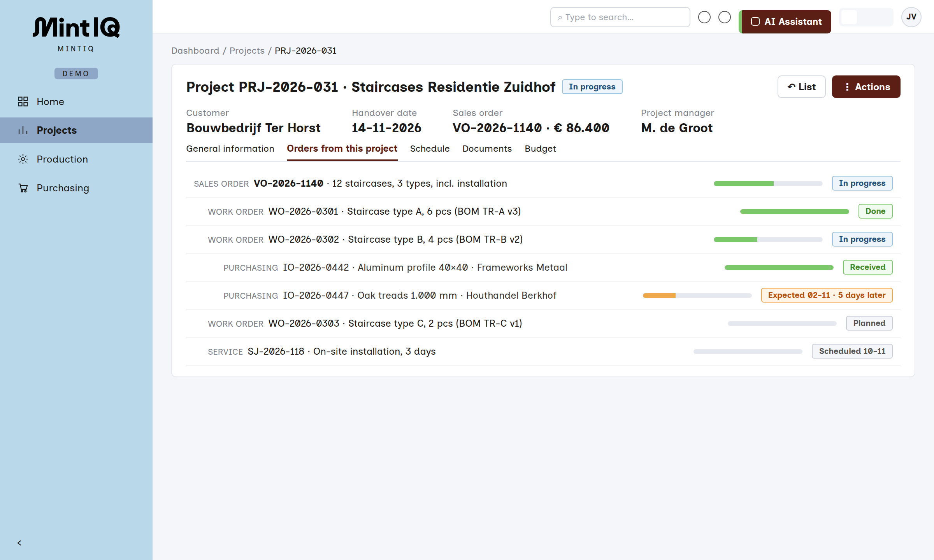934x560 pixels.
Task: Collapse the sidebar with the chevron
Action: 19,543
